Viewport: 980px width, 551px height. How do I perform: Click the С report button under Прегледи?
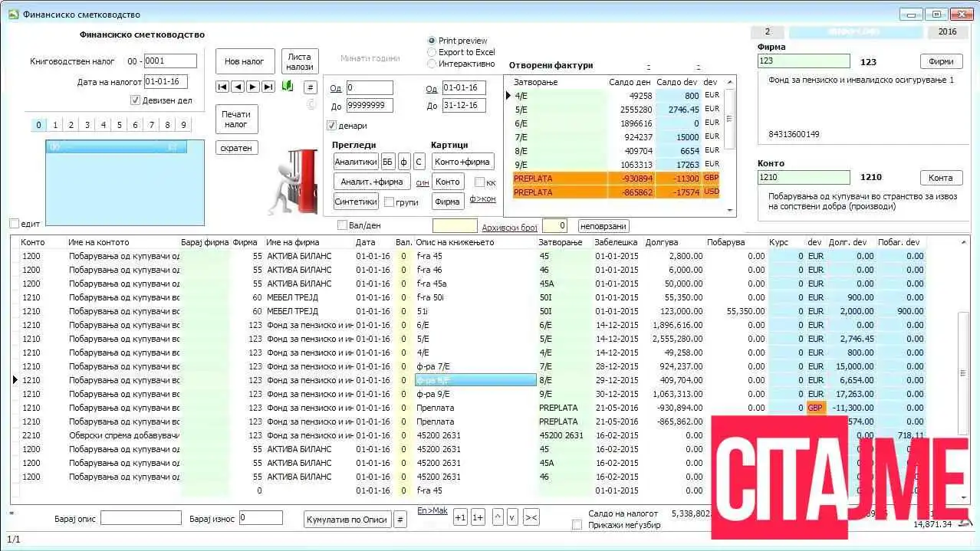(419, 161)
